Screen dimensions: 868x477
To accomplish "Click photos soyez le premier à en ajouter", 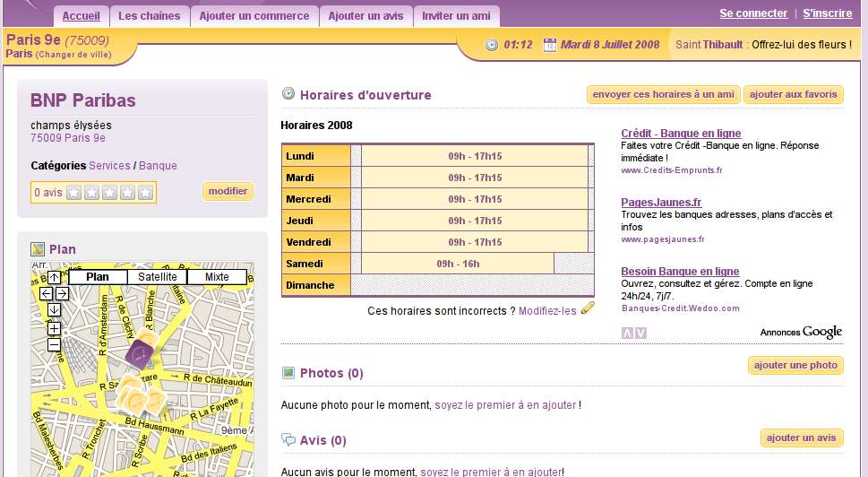I will pyautogui.click(x=505, y=405).
